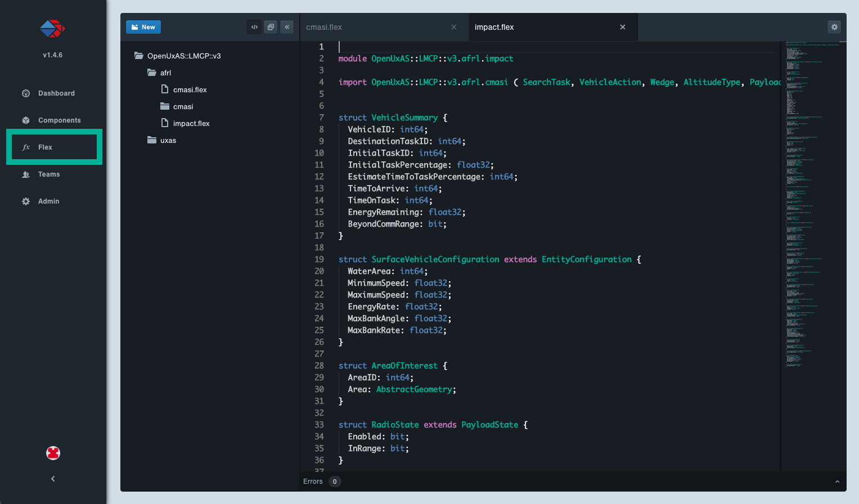Click the New folder button
This screenshot has height=504, width=859.
pos(143,27)
